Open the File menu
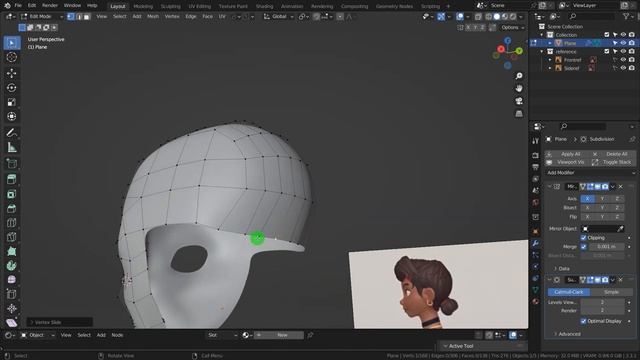Image resolution: width=640 pixels, height=360 pixels. [x=18, y=6]
